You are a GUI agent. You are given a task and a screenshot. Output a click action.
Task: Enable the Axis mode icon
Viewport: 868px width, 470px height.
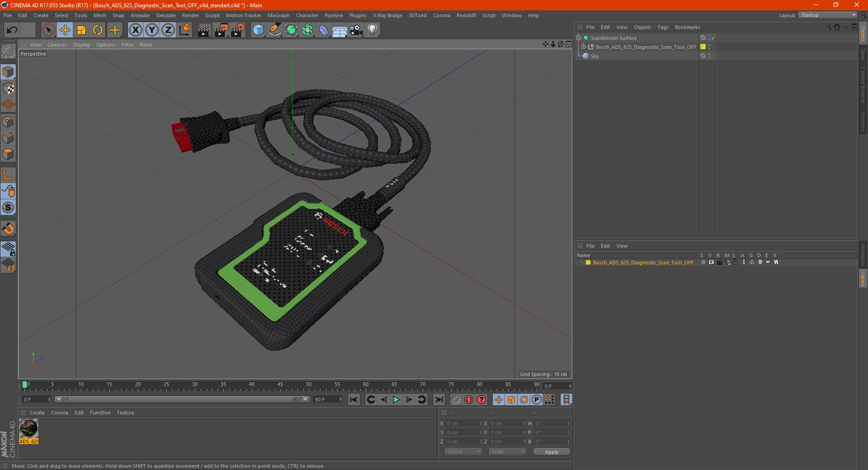8,175
